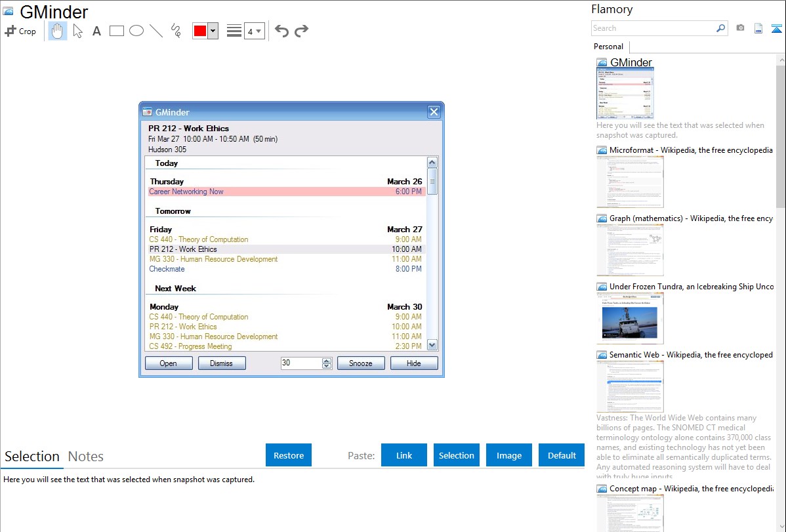Open the color dropdown arrow
786x532 pixels.
coord(213,31)
